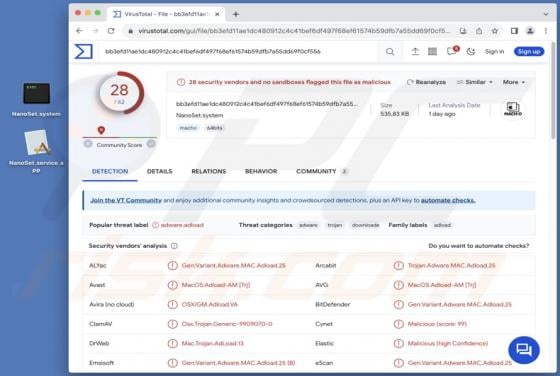Screen dimensions: 560x376
Task: Click NanoSet.system desktop file icon
Action: tap(36, 94)
